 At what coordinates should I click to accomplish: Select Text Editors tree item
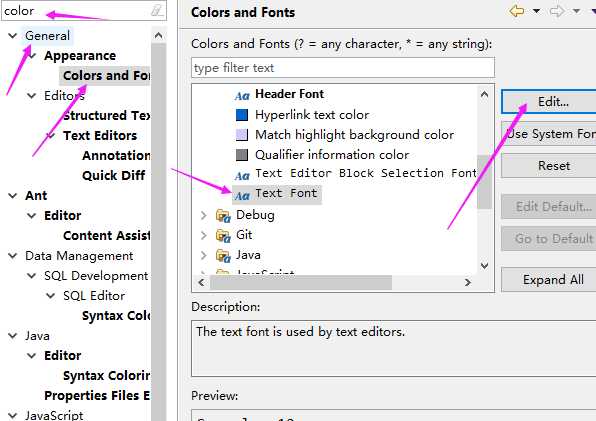point(100,136)
